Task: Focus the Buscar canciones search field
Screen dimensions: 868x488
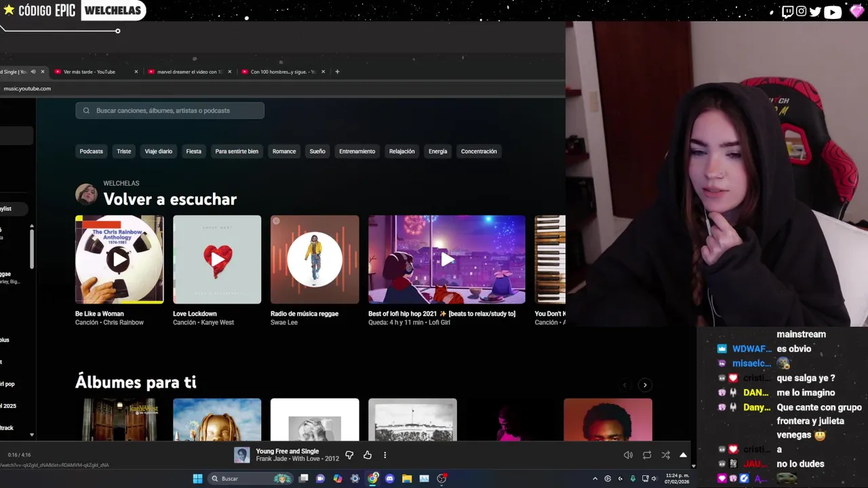Action: (x=170, y=110)
